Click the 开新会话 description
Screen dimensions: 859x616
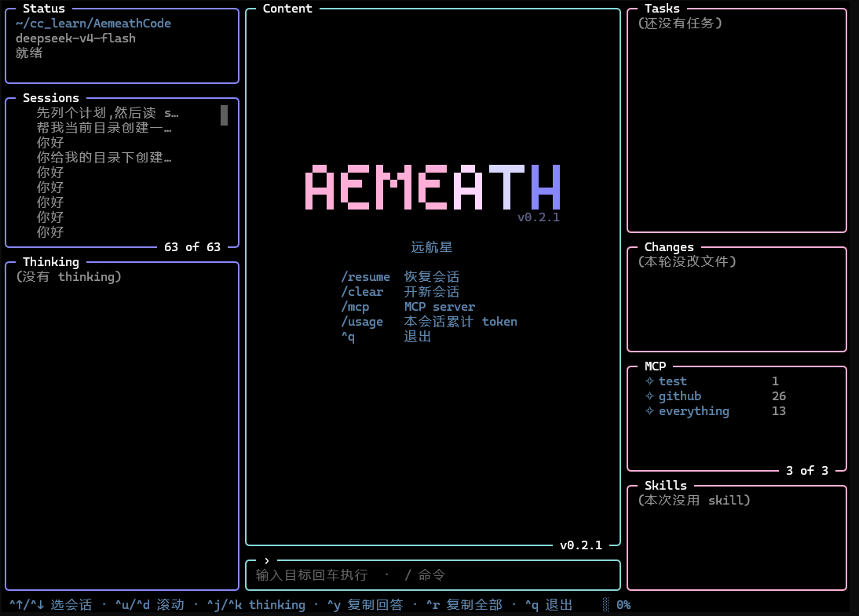432,292
